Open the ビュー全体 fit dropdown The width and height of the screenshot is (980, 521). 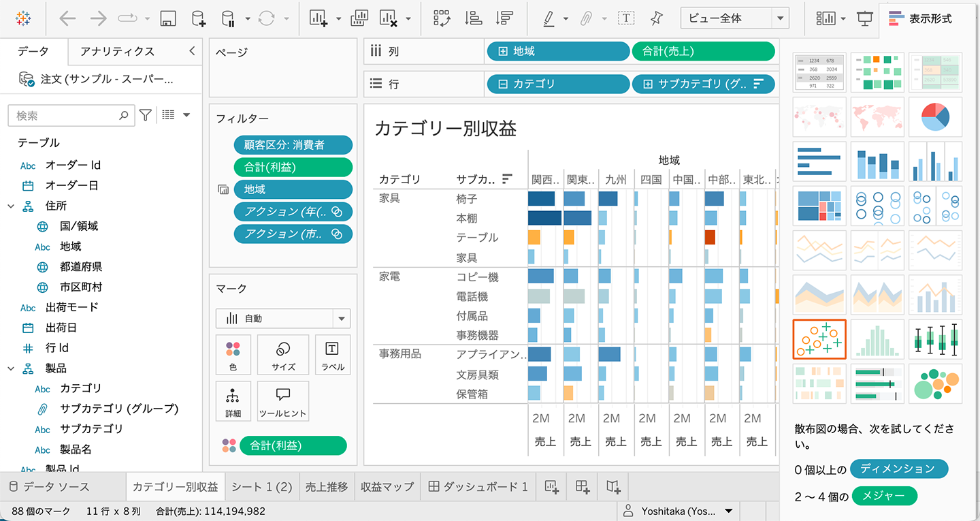coord(781,19)
